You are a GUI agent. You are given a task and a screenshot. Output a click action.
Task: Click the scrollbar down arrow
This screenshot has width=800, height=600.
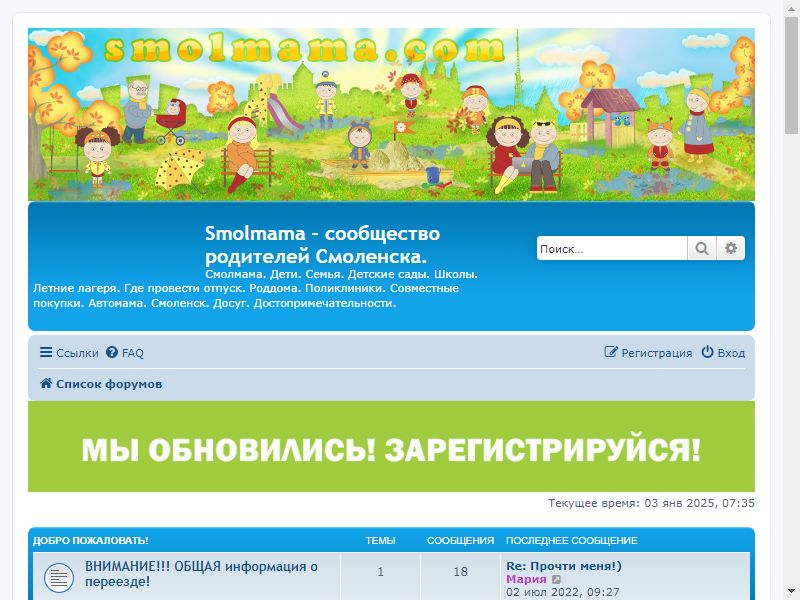pyautogui.click(x=792, y=592)
